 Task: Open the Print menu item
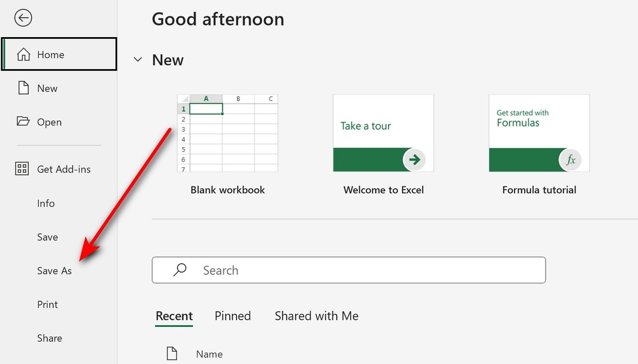[47, 304]
